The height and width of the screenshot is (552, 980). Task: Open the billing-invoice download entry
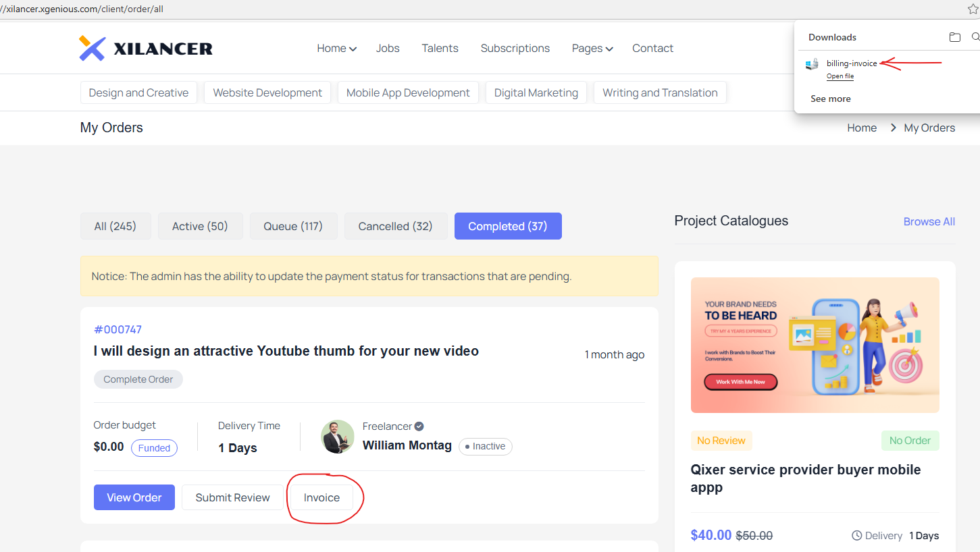[852, 63]
